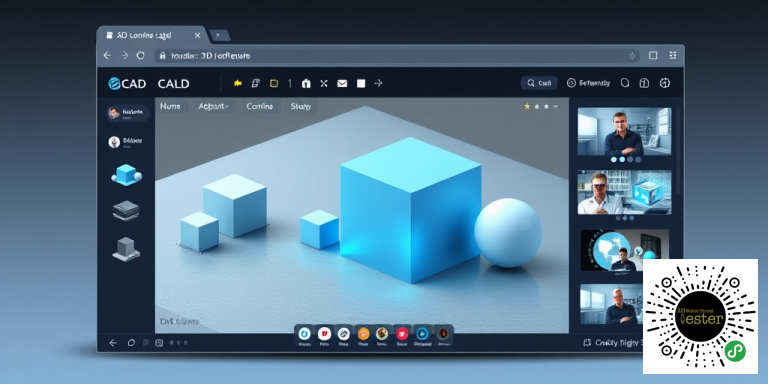Select the stacked layers tool in the sidebar
Image resolution: width=768 pixels, height=384 pixels.
click(126, 210)
